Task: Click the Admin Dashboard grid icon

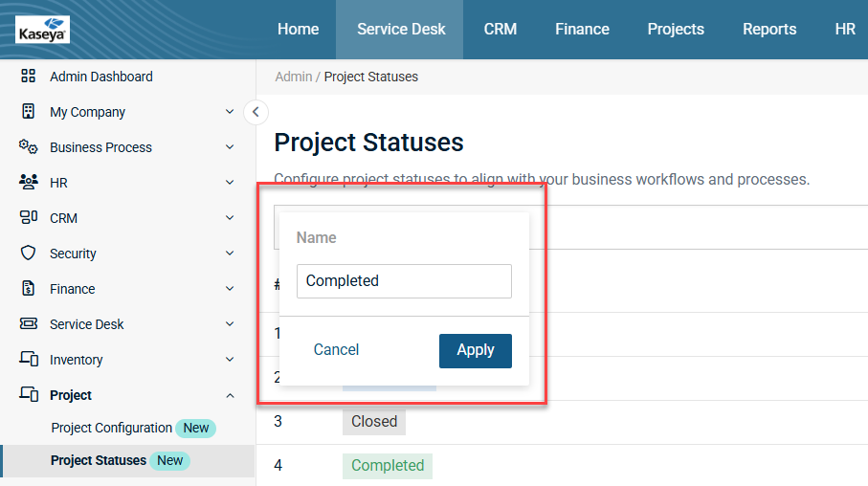Action: pyautogui.click(x=29, y=77)
